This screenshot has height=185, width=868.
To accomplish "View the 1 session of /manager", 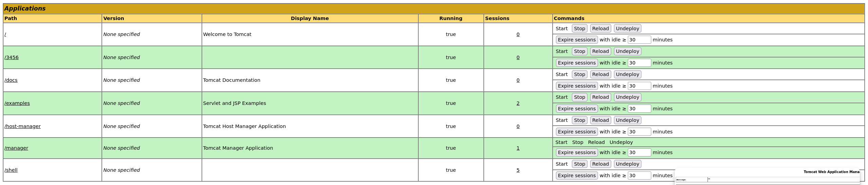I will point(518,148).
